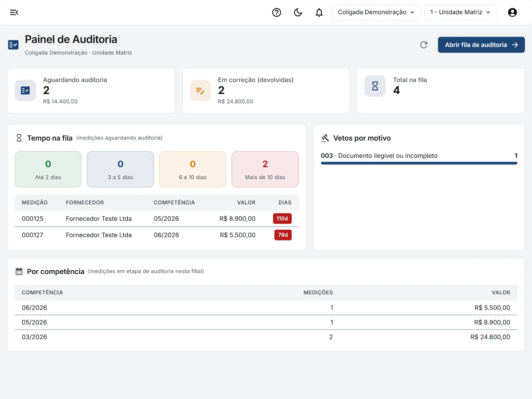Click the calendar icon beside Por competência
Viewport: 532px width, 399px height.
[x=19, y=271]
